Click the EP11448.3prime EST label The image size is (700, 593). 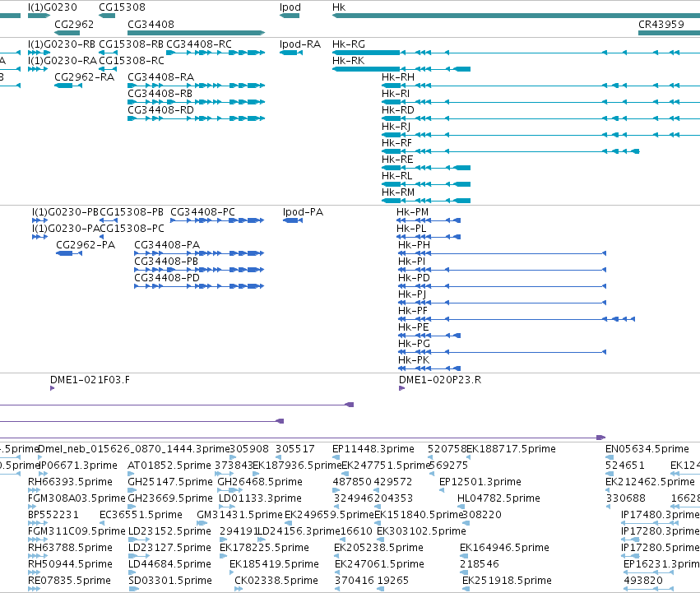point(373,449)
